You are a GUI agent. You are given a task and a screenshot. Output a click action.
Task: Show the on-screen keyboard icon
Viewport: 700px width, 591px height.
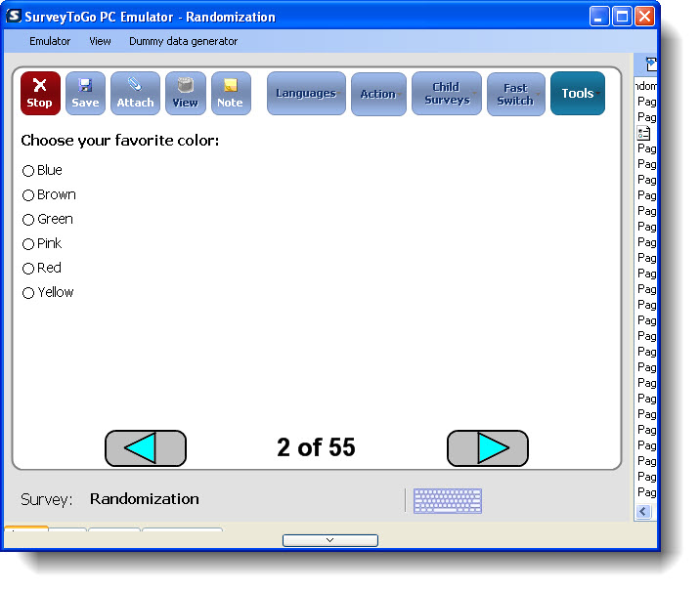pyautogui.click(x=448, y=500)
